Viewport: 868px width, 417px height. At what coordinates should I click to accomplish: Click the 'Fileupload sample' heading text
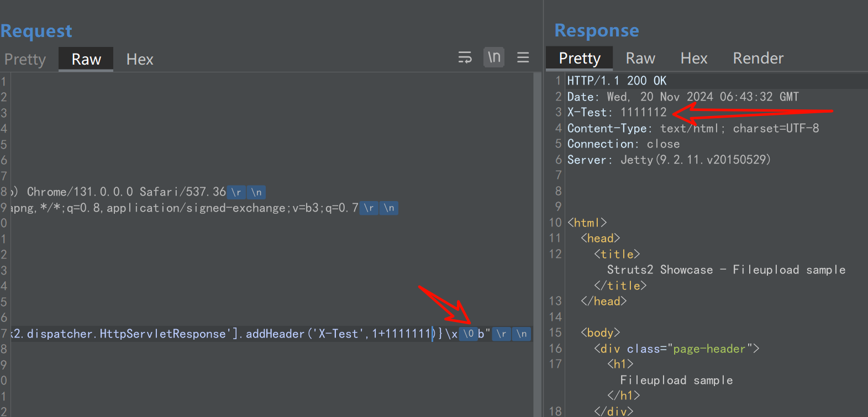[x=676, y=380]
